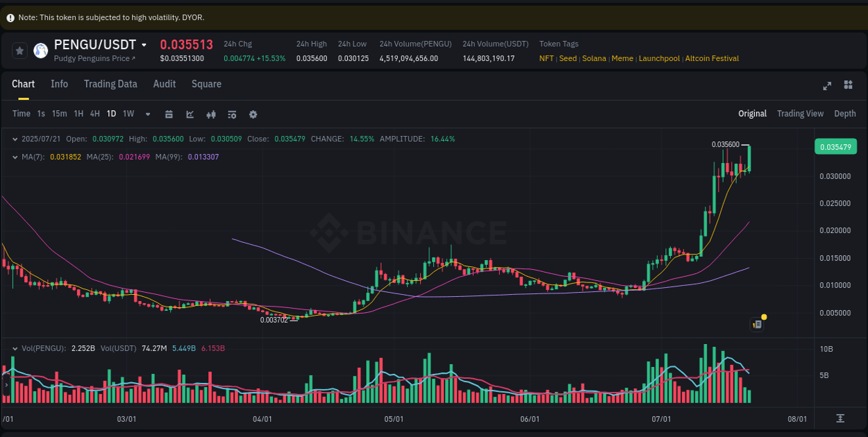
Task: Visit the Meme token tag link
Action: pos(621,58)
